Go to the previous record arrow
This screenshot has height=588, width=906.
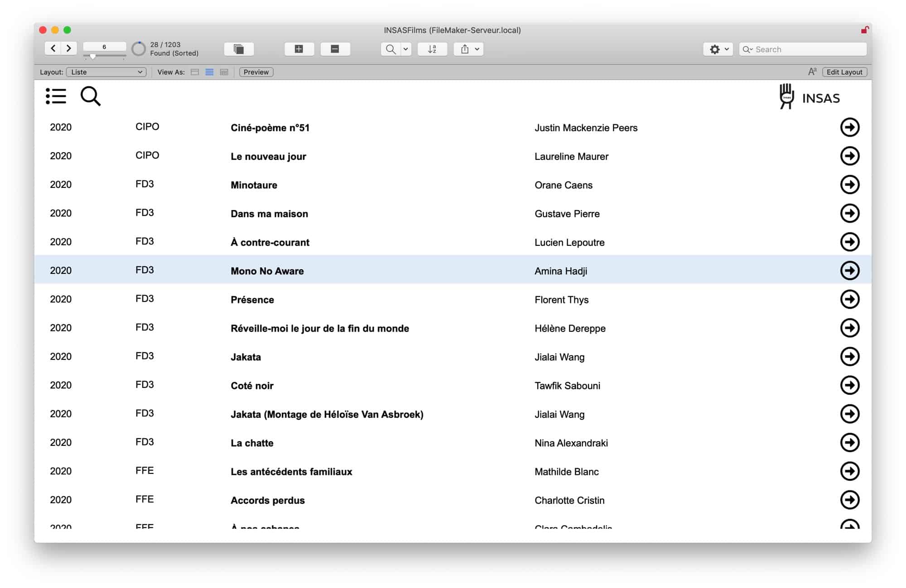click(x=53, y=48)
